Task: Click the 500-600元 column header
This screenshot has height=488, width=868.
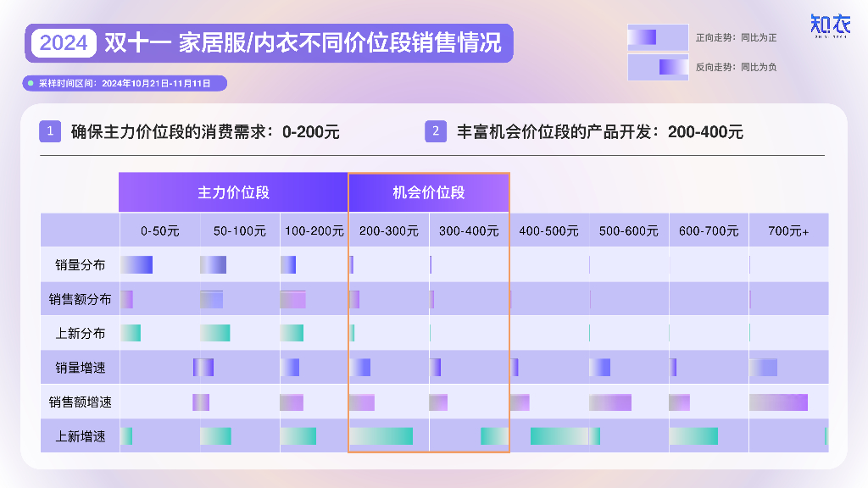Action: (x=629, y=230)
